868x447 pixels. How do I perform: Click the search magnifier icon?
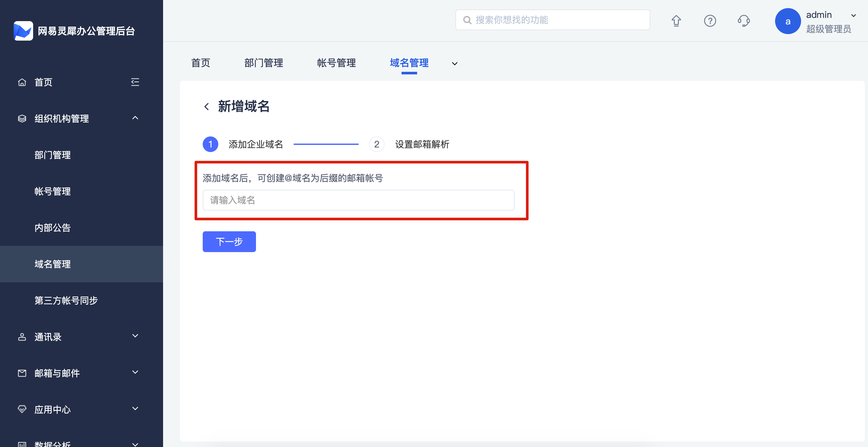coord(467,20)
